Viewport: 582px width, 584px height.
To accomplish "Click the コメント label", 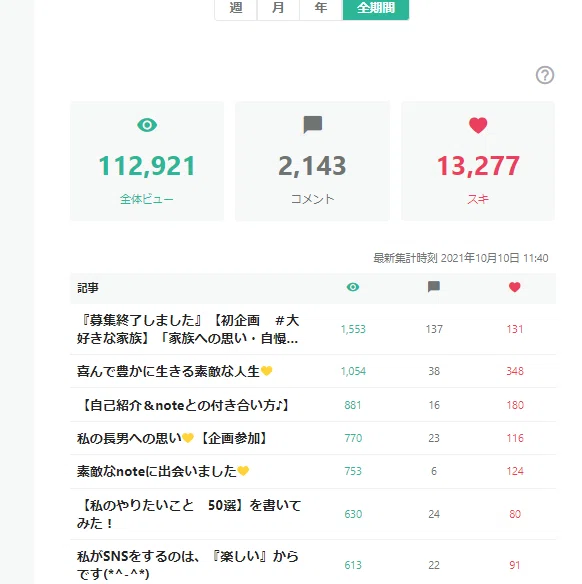I will [312, 199].
